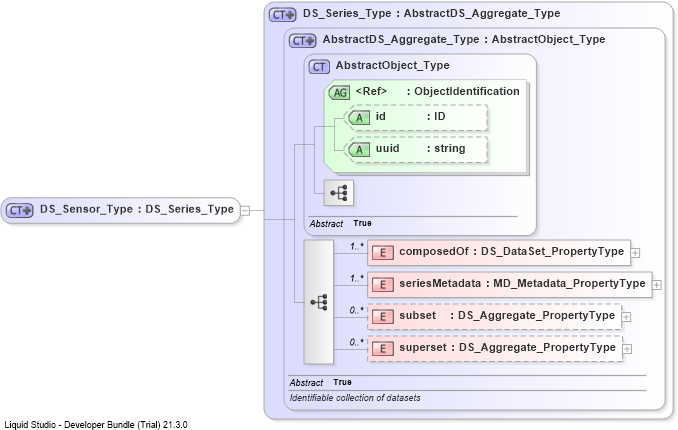
Task: Select subset : DS_Aggregate_PropertyType element
Action: [494, 316]
